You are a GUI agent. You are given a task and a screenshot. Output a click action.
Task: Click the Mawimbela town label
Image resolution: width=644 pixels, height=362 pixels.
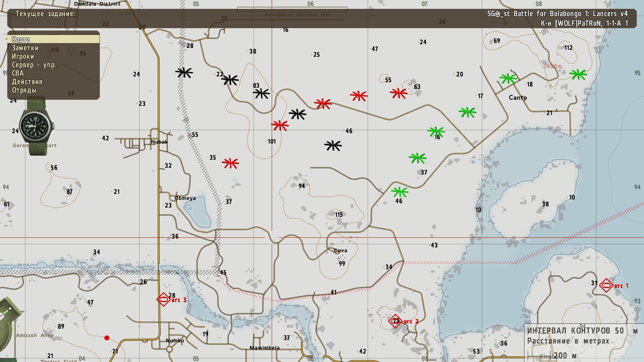pyautogui.click(x=264, y=348)
